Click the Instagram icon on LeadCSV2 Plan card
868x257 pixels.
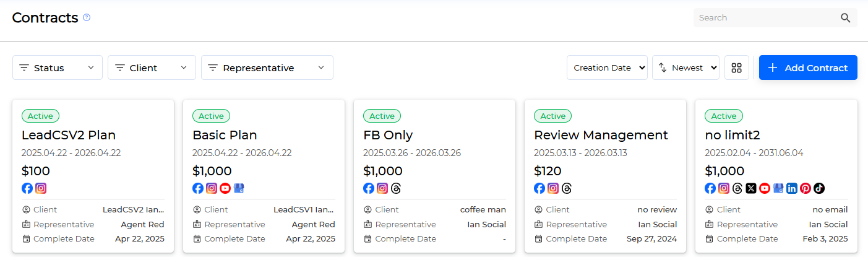click(x=41, y=188)
